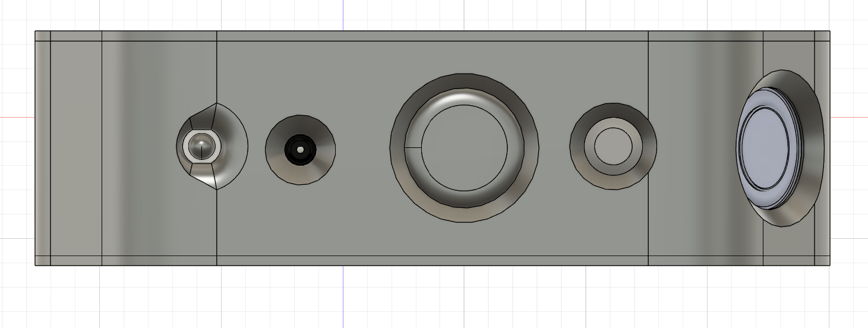The width and height of the screenshot is (868, 328).
Task: Select the small stepped circular hole's inner face
Action: pos(613,146)
